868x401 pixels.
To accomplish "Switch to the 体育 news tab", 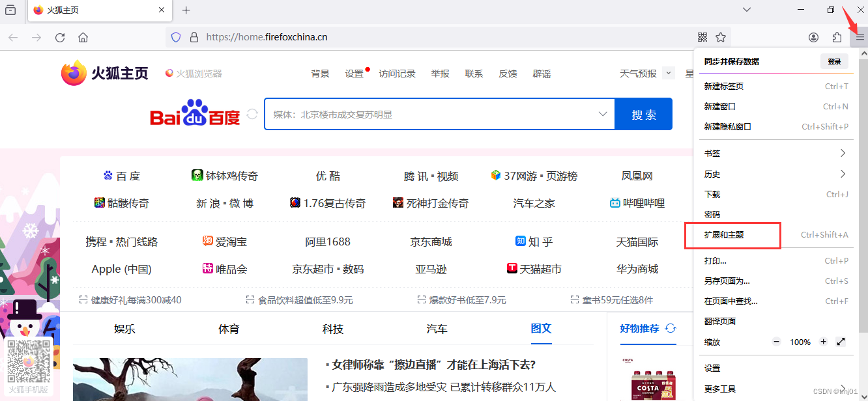I will click(x=229, y=329).
